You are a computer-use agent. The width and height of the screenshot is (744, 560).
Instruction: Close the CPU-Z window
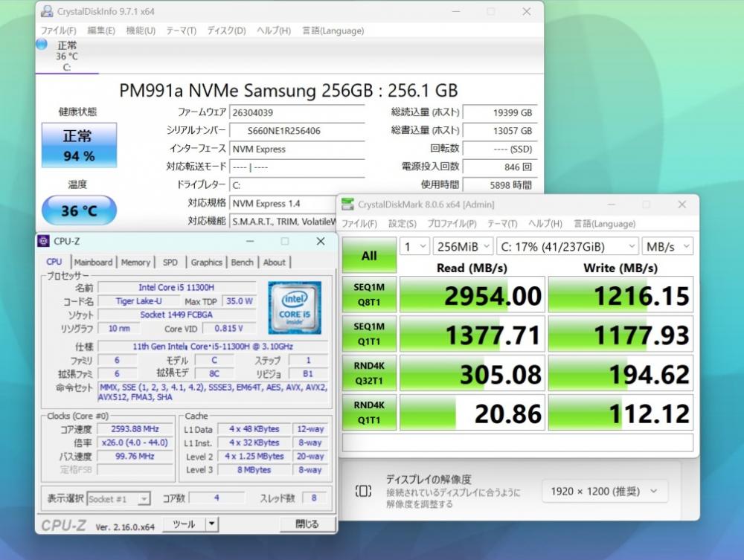[321, 241]
